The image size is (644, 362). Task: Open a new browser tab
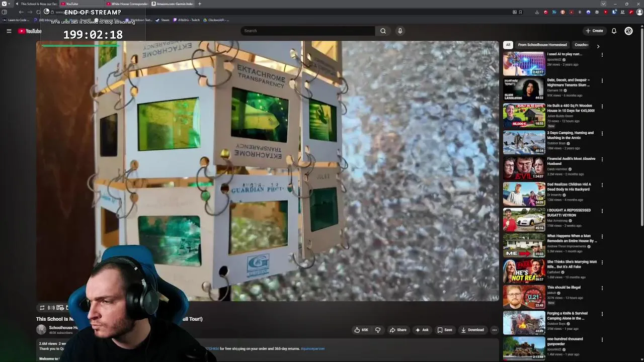click(200, 4)
